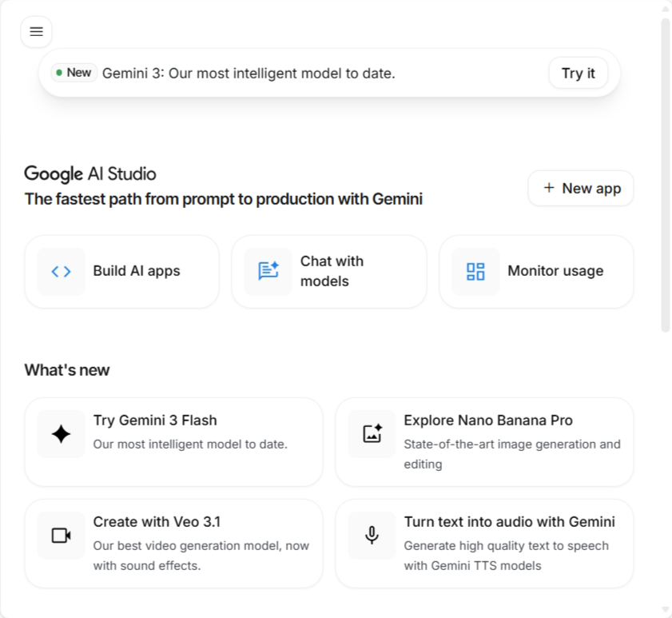Viewport: 672px width, 618px height.
Task: Select Turn text into audio with Gemini
Action: (x=509, y=522)
